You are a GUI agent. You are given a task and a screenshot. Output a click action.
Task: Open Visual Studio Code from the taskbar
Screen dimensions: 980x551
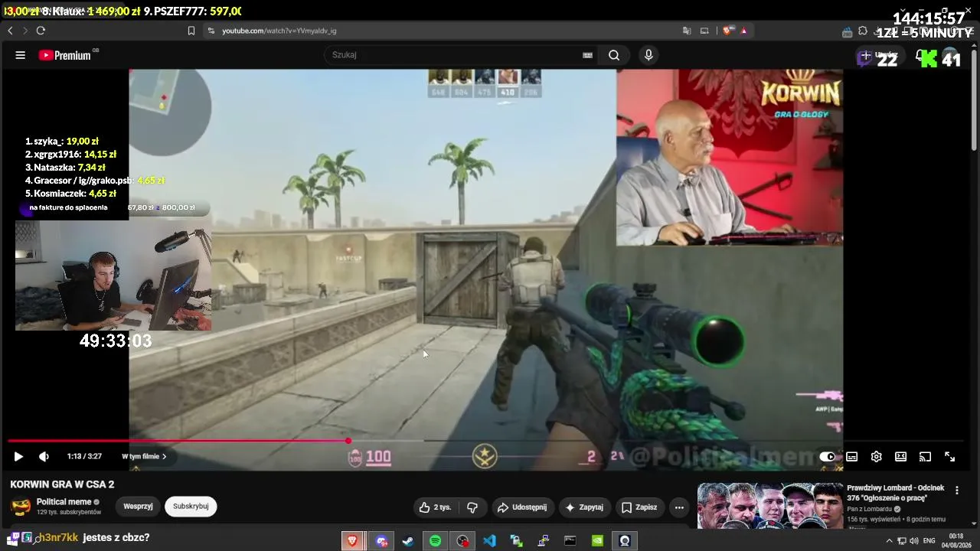(489, 541)
